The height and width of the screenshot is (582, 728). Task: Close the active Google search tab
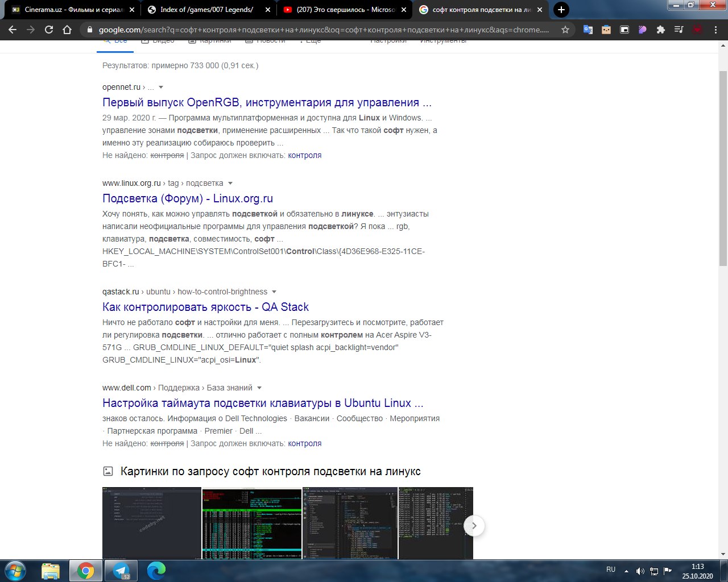point(540,10)
